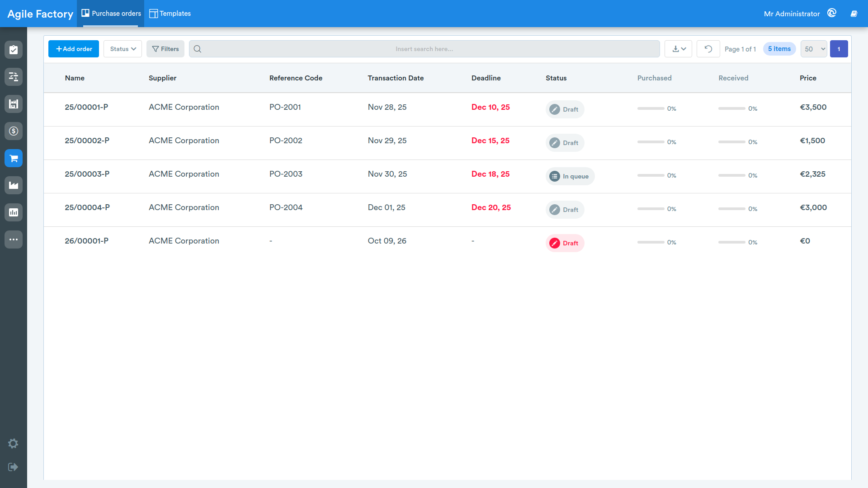Open the Filters button
Viewport: 868px width, 488px height.
click(165, 49)
